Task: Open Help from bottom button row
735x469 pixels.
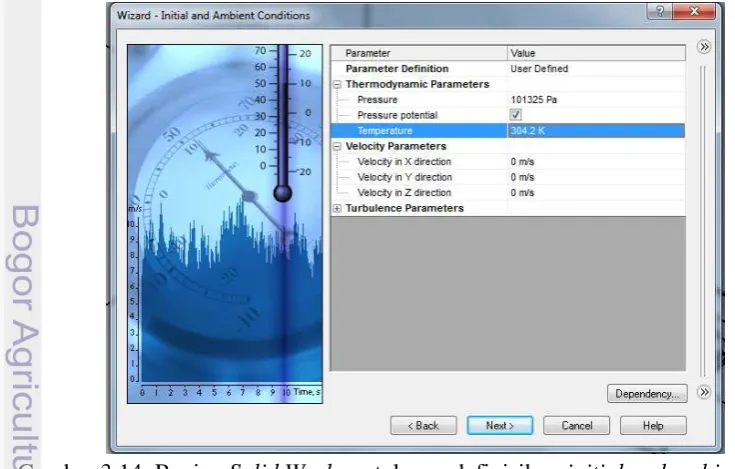Action: coord(653,425)
